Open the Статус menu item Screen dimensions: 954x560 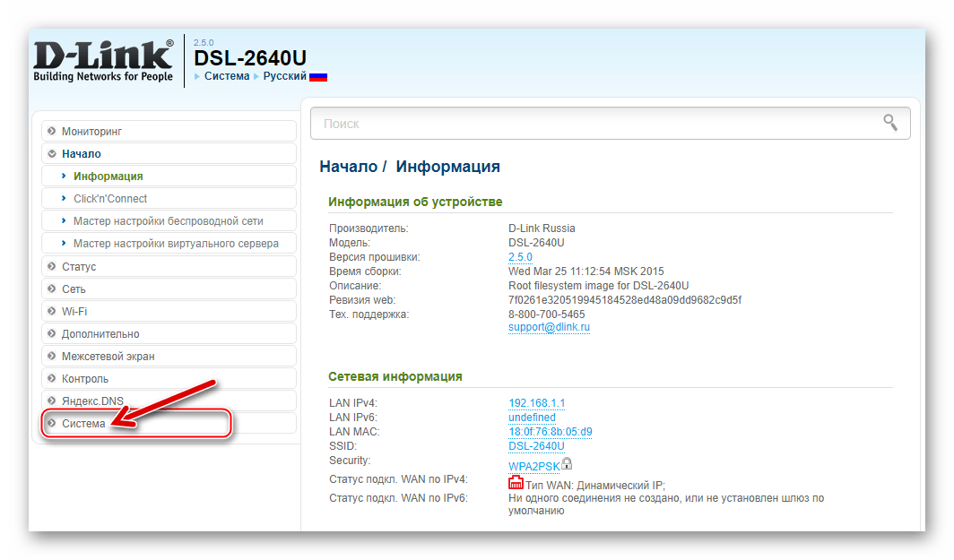click(169, 266)
